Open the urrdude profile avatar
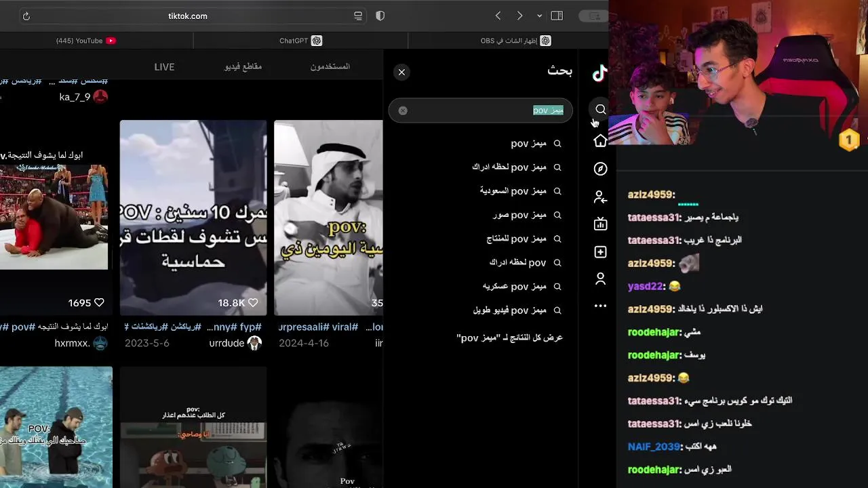 coord(255,343)
